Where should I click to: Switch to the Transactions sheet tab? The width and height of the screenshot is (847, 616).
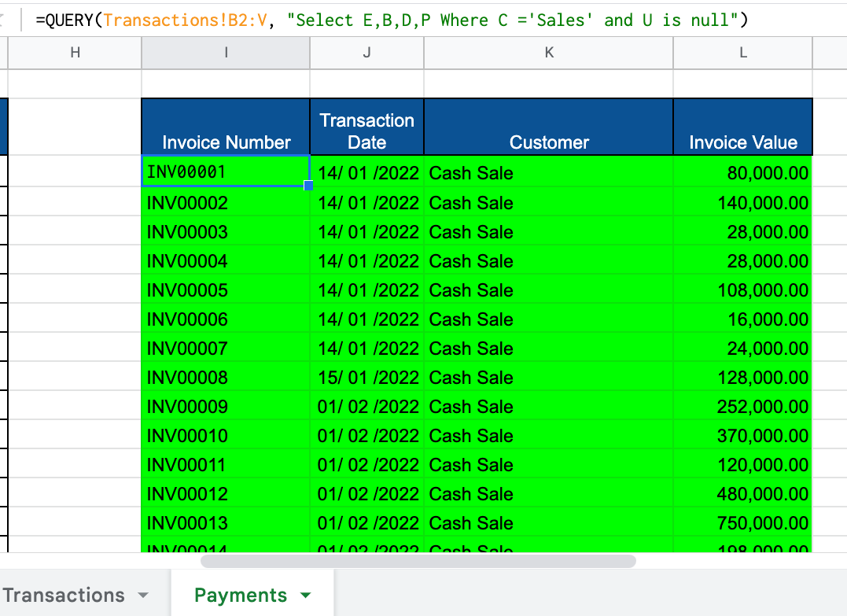coord(67,595)
